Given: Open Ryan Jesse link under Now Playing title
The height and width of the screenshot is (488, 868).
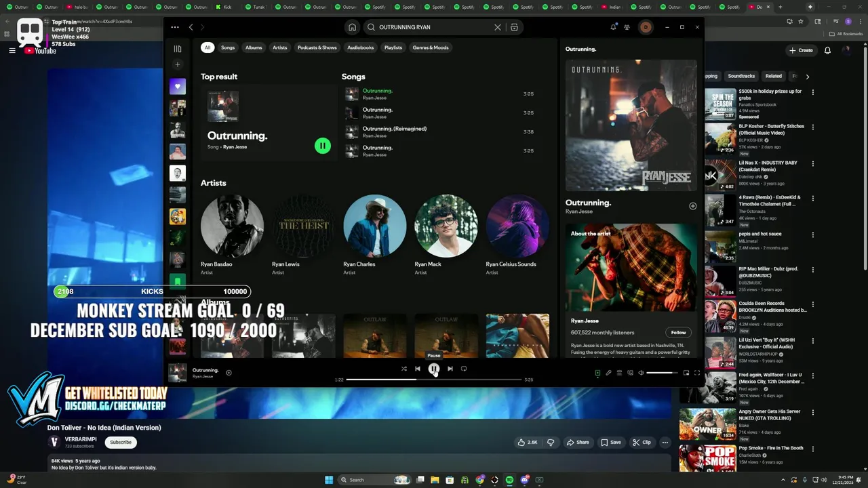Looking at the screenshot, I should point(579,211).
